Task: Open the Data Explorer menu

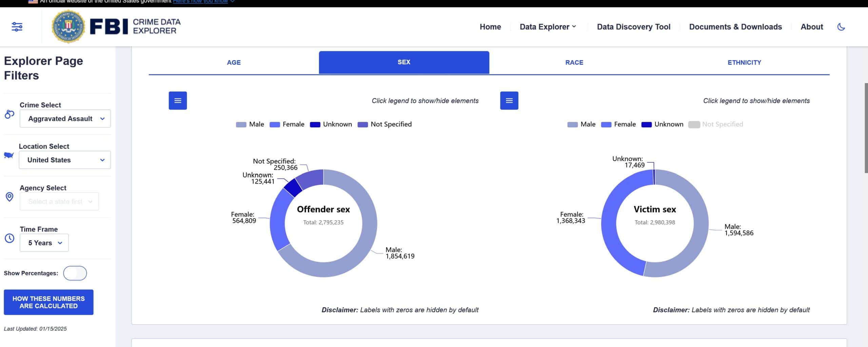Action: pos(548,27)
